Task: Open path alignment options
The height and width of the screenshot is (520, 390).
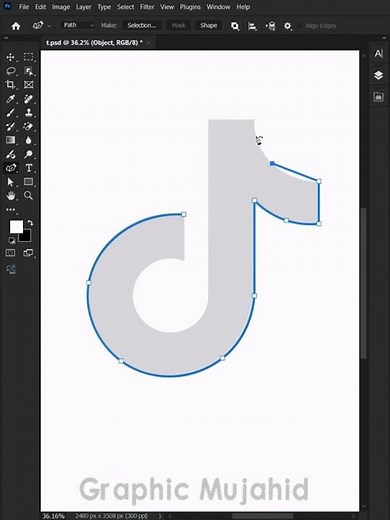Action: (252, 26)
